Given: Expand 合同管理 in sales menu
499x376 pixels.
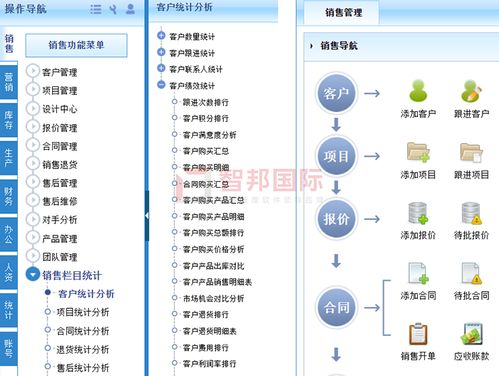Looking at the screenshot, I should coord(33,145).
